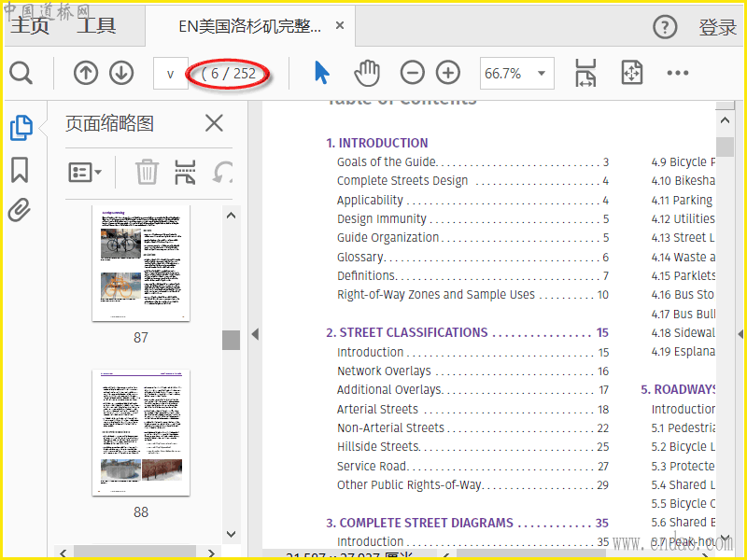Click the Applicability contents entry
The height and width of the screenshot is (560, 747).
(x=472, y=200)
